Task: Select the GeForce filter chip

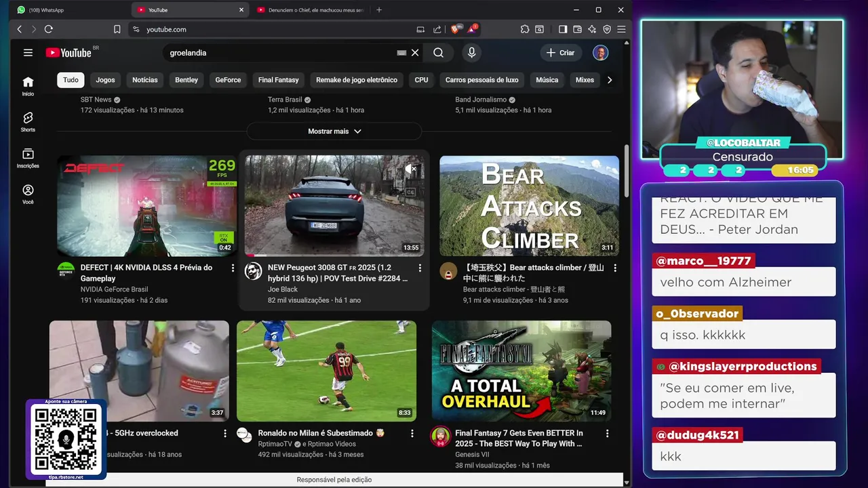Action: pyautogui.click(x=228, y=80)
